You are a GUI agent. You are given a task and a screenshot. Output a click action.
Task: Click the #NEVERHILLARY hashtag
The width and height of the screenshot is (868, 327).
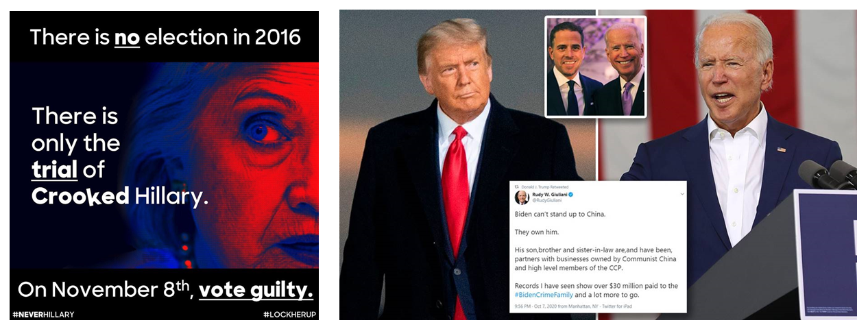[43, 315]
